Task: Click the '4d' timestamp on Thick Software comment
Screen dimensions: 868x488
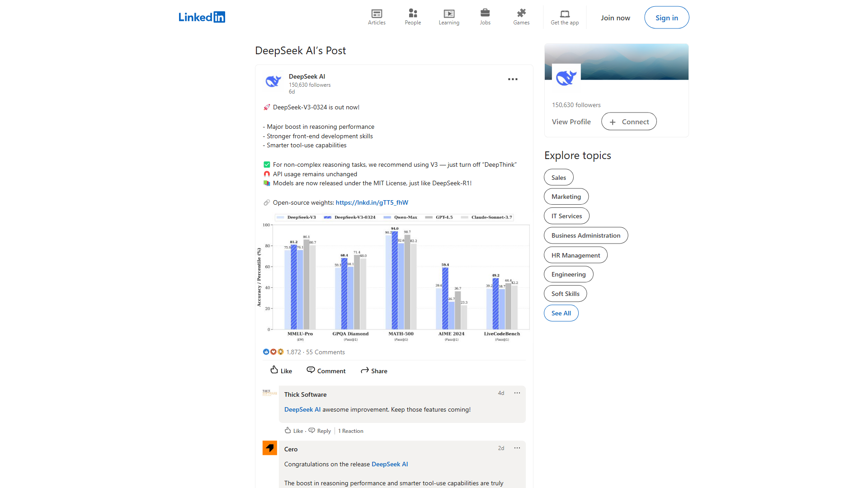Action: click(501, 393)
